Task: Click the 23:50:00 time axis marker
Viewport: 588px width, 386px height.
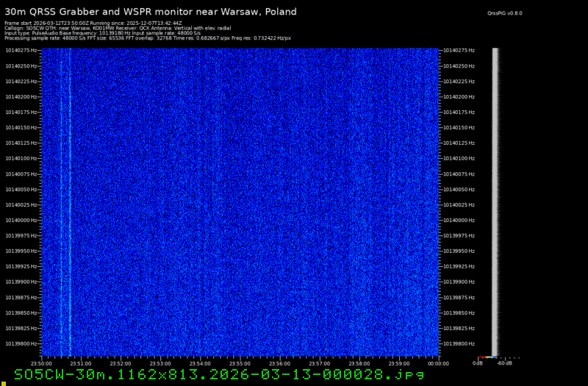Action: [43, 362]
